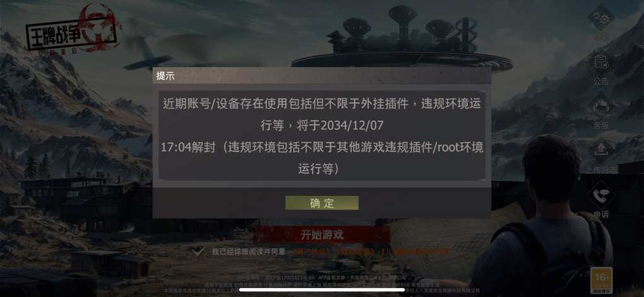Click the 公告 text label

tap(601, 81)
